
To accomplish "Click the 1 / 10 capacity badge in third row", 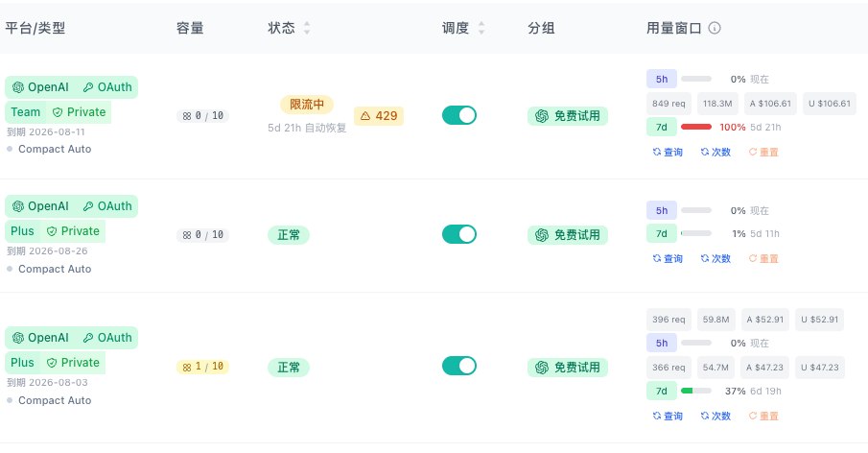I will pyautogui.click(x=202, y=367).
